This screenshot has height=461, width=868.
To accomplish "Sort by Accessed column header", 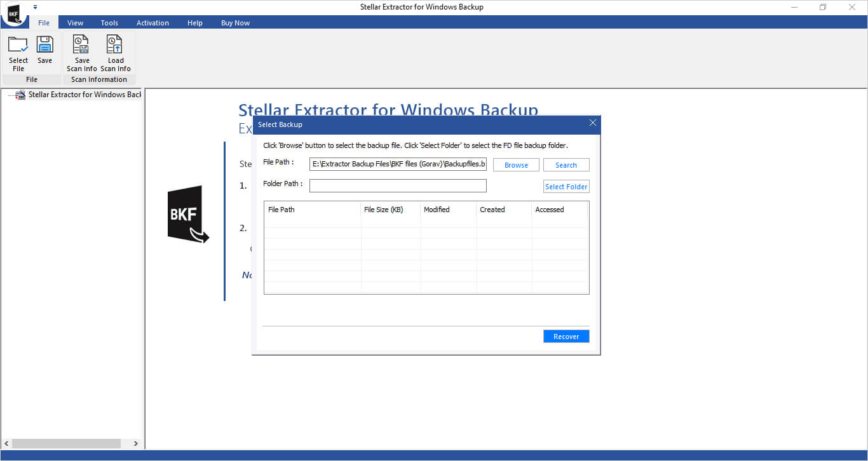I will [560, 210].
